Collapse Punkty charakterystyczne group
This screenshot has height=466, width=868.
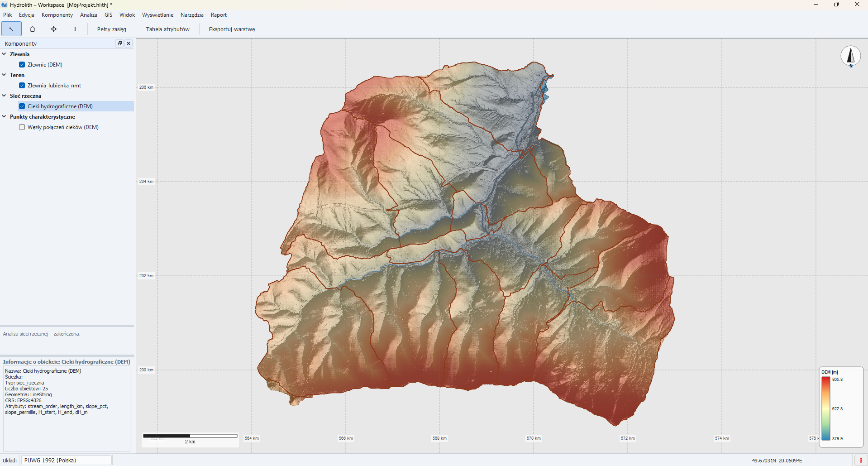point(4,116)
